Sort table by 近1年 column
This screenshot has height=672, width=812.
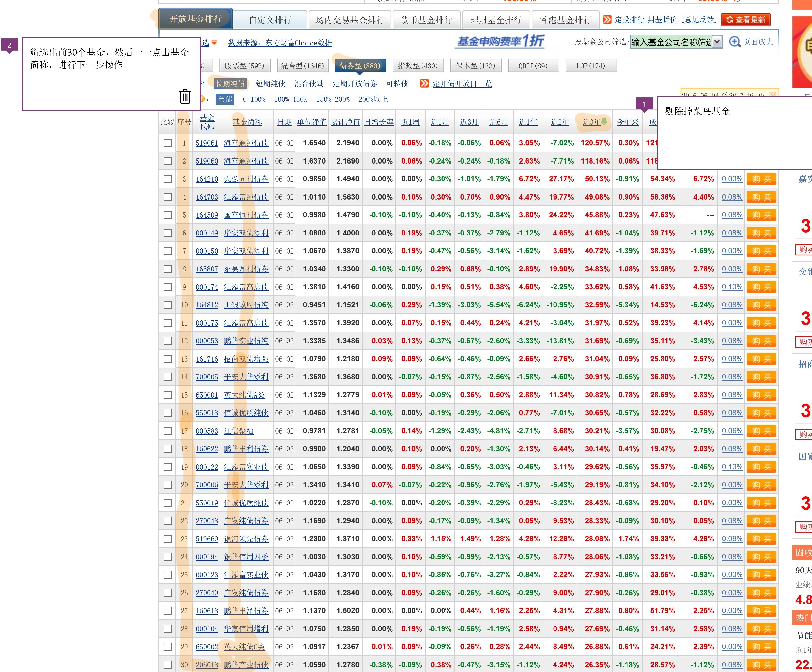coord(528,122)
